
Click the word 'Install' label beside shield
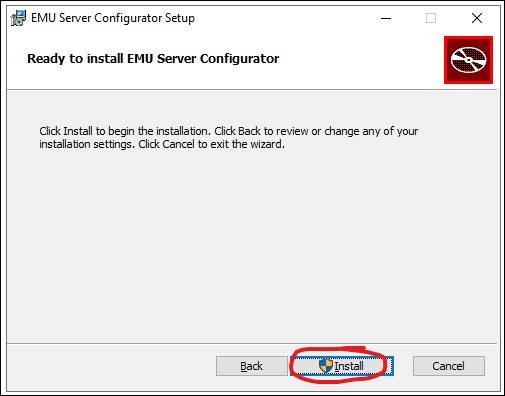[349, 366]
